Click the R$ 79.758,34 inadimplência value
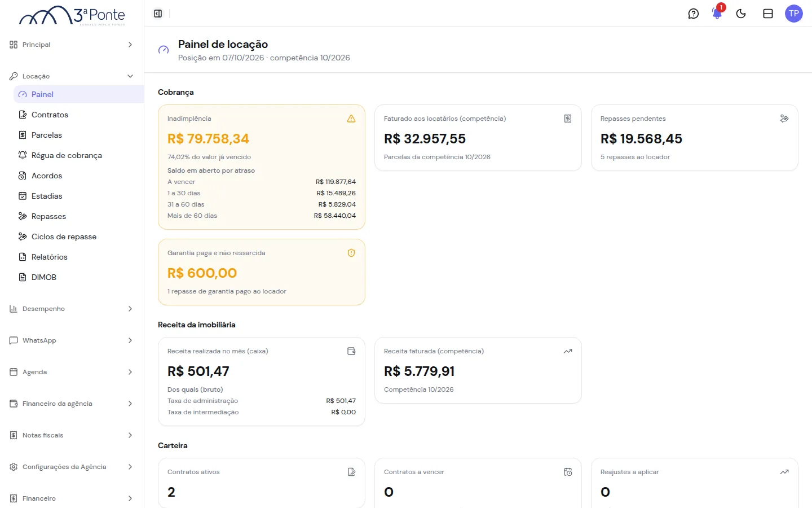Screen dimensions: 812x508 tap(208, 139)
